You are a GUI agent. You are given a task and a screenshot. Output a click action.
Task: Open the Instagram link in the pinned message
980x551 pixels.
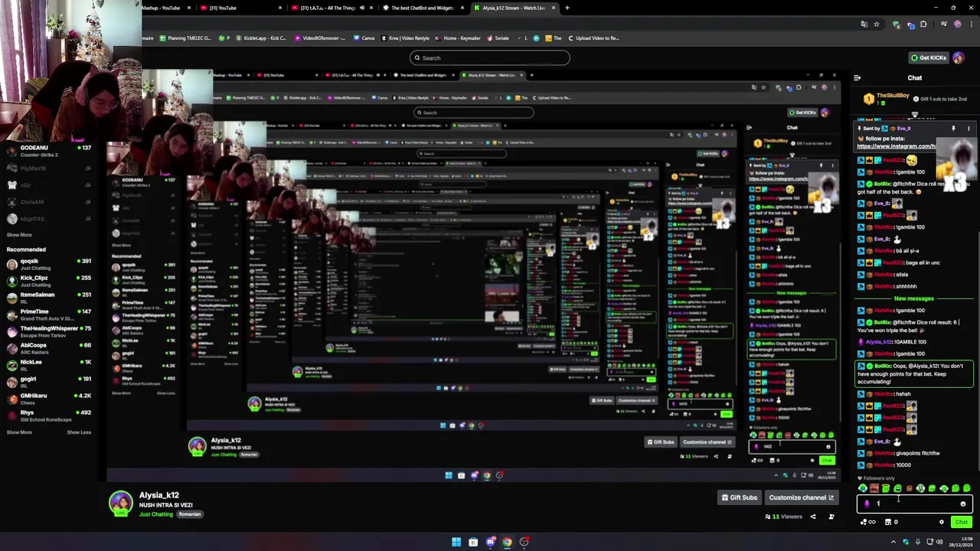point(897,146)
